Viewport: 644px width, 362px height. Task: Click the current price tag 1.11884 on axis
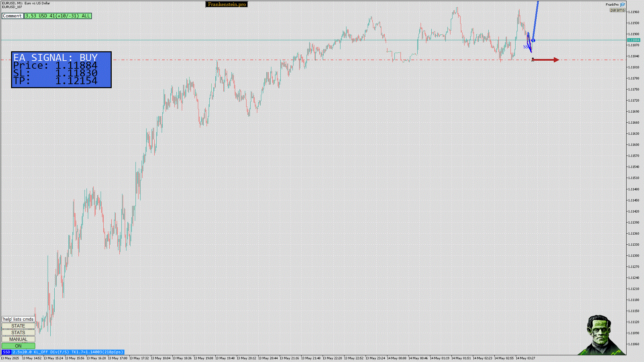pos(634,40)
